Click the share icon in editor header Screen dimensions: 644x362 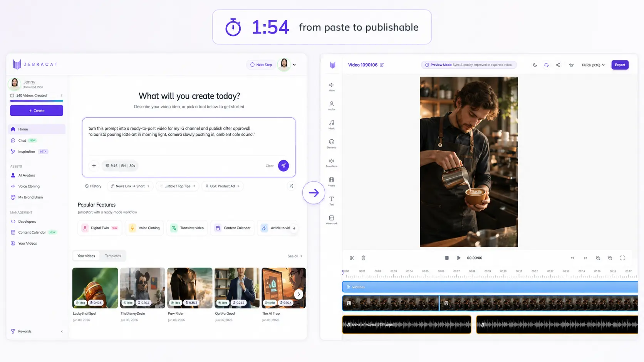558,65
